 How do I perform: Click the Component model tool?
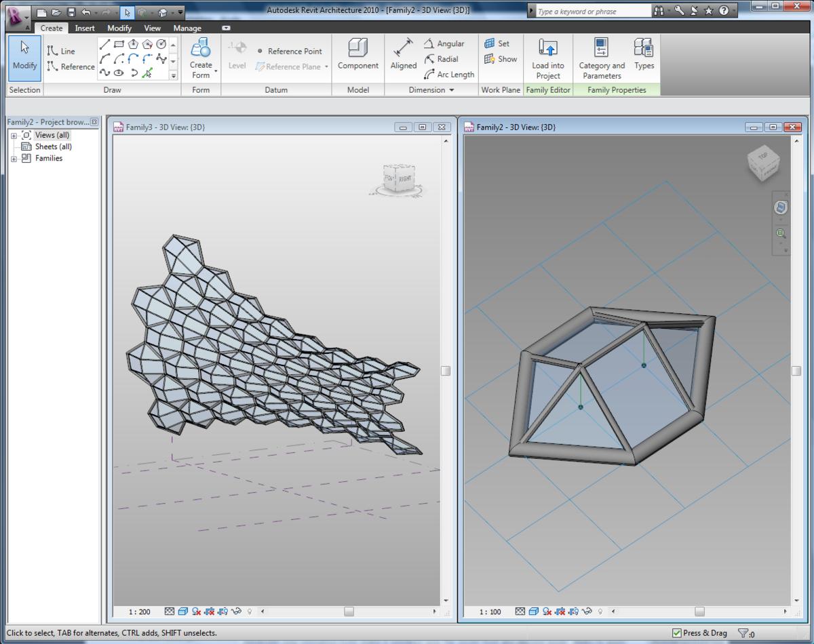(x=358, y=55)
